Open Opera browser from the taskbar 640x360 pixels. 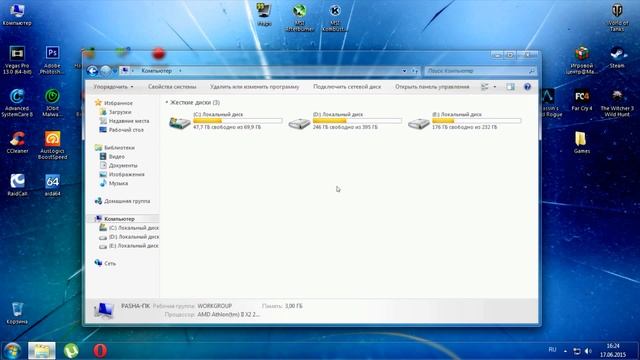(100, 351)
